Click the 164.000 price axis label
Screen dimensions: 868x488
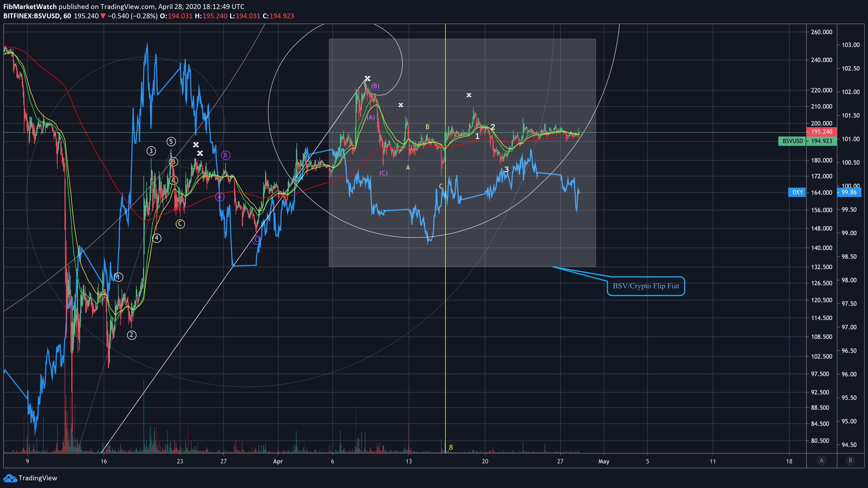(821, 193)
